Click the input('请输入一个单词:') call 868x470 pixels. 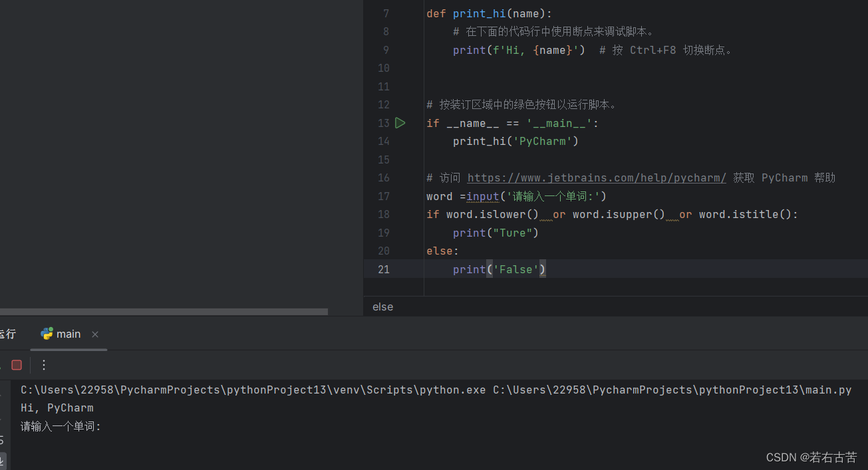[536, 196]
